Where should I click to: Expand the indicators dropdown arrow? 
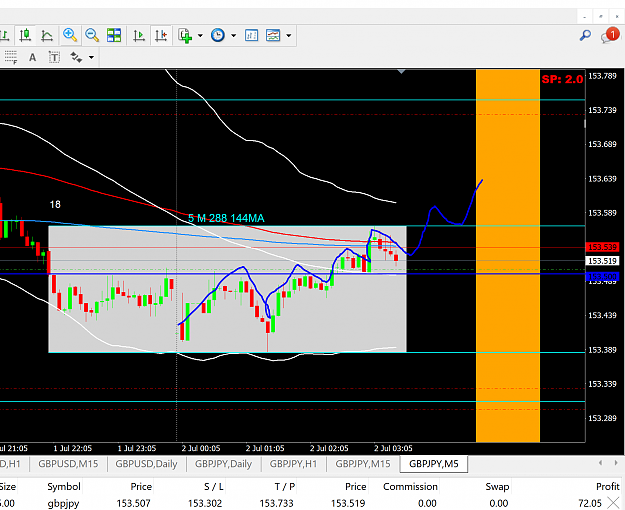click(x=200, y=35)
